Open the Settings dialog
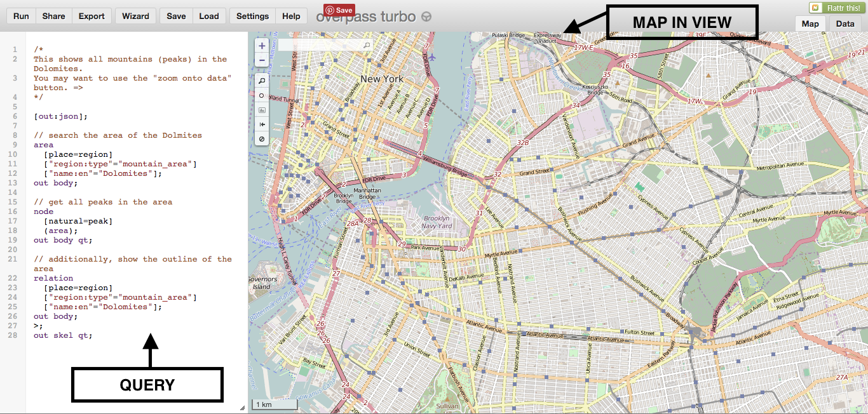This screenshot has height=414, width=868. click(x=252, y=16)
